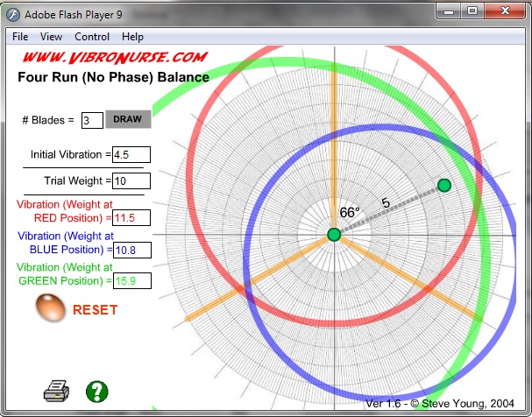Screen dimensions: 532x417
Task: Open the File menu
Action: click(20, 37)
